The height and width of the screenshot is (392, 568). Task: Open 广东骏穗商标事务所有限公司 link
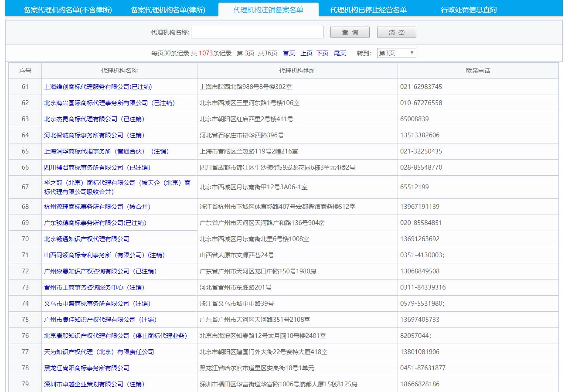95,223
